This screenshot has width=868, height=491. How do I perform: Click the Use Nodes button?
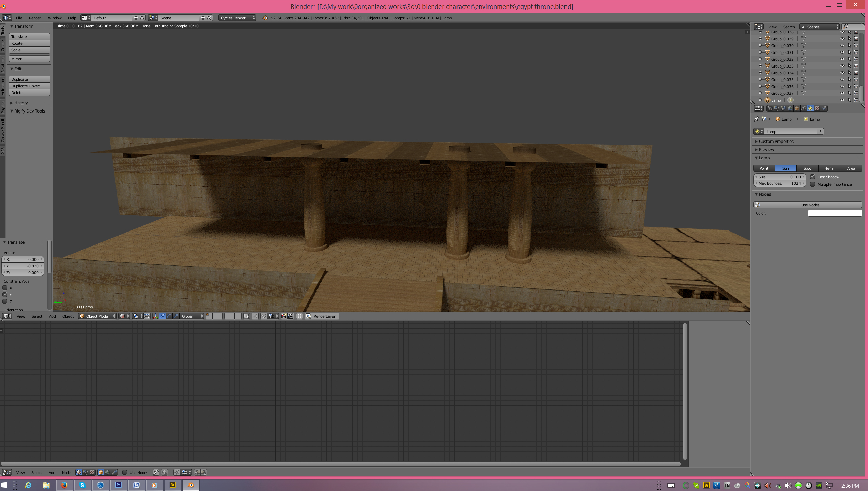[810, 205]
